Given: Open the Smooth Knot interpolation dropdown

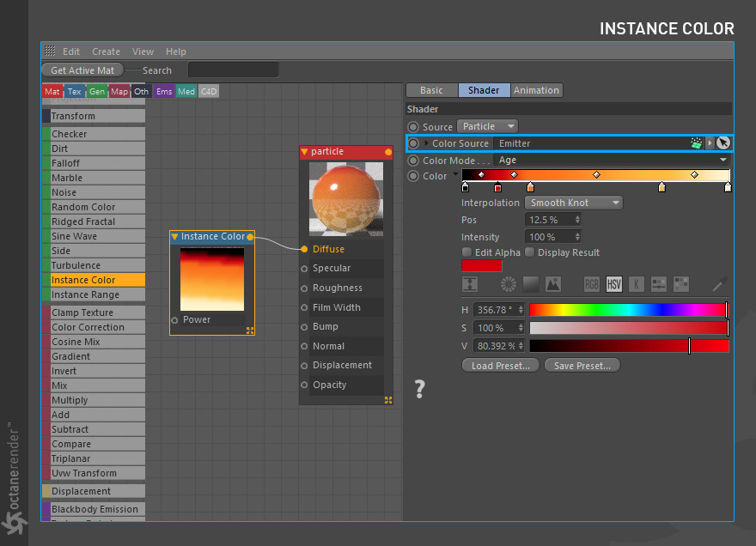Looking at the screenshot, I should (x=573, y=202).
